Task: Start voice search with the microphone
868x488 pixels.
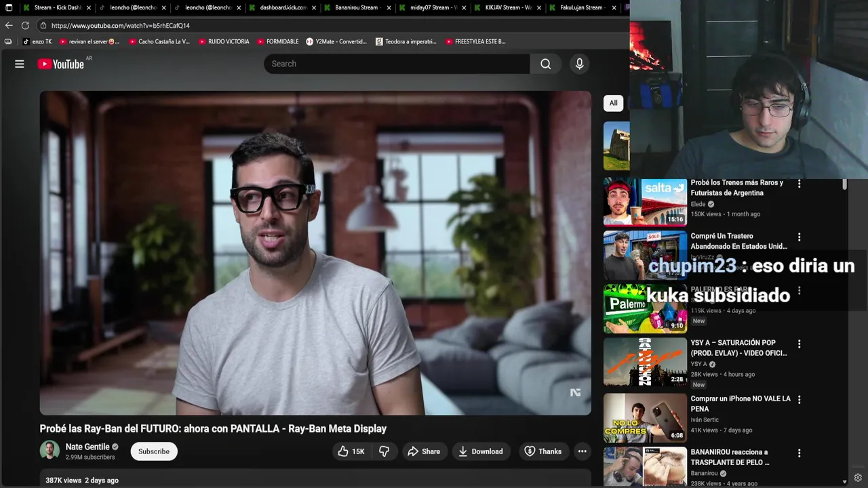Action: click(579, 64)
